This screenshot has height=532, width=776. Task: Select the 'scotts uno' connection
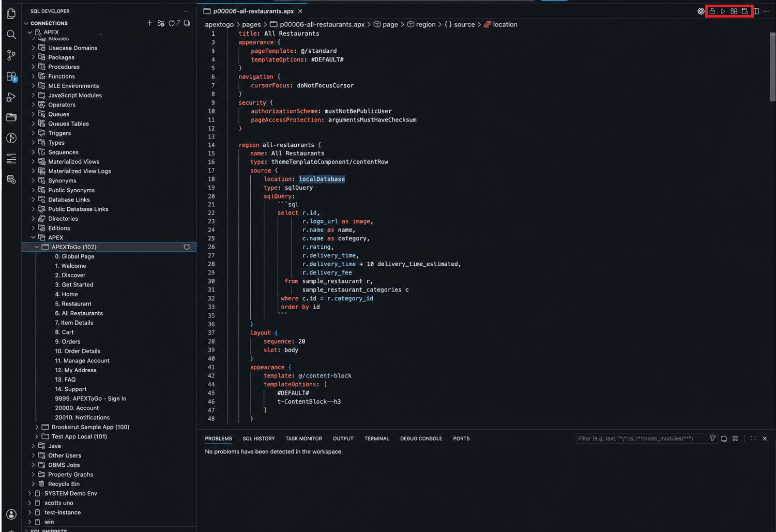click(58, 503)
